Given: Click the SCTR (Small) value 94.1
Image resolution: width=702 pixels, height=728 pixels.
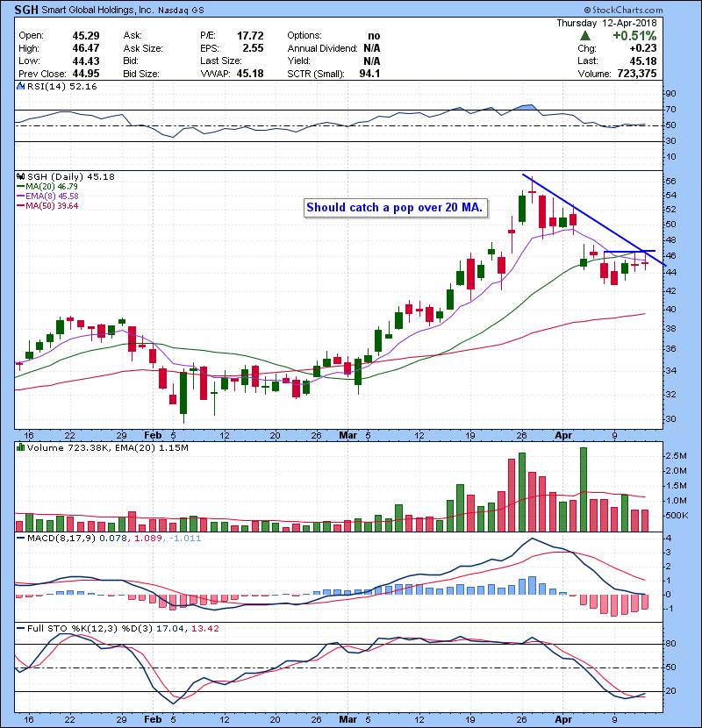Looking at the screenshot, I should (369, 74).
